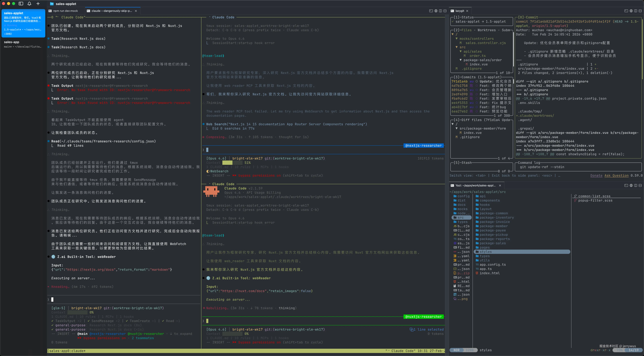Toggle the sidebar panel icon
The width and height of the screenshot is (644, 356).
[x=21, y=4]
